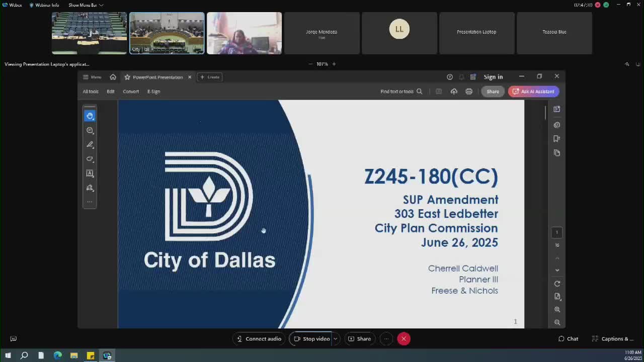Viewport: 644px width, 362px height.
Task: Open the bookmarks panel icon
Action: pos(556,139)
